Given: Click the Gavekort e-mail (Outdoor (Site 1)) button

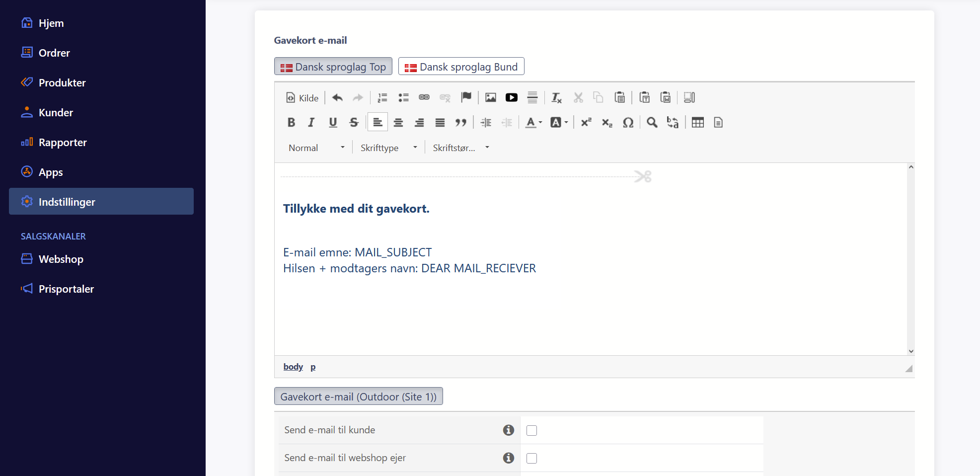Looking at the screenshot, I should pos(358,397).
